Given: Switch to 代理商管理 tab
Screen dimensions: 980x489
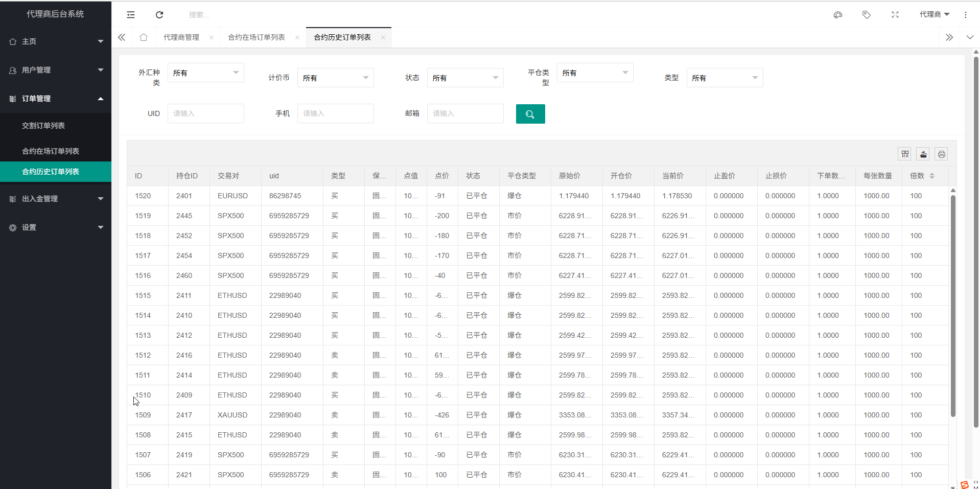Looking at the screenshot, I should point(181,37).
